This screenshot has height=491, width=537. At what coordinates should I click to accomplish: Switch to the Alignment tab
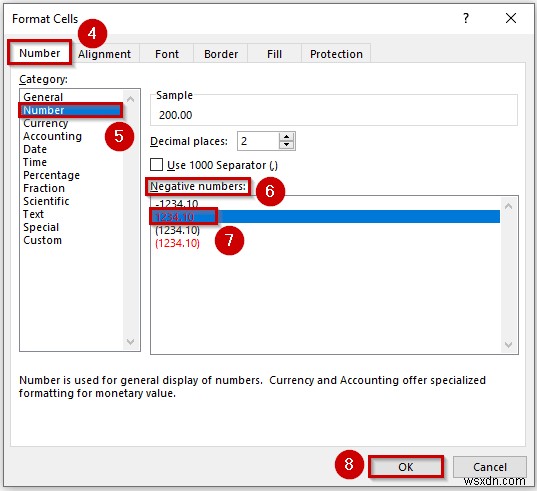[104, 54]
